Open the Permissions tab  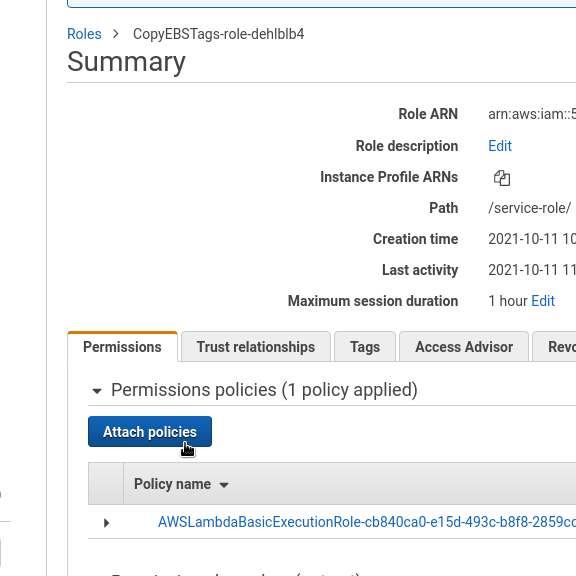point(122,347)
